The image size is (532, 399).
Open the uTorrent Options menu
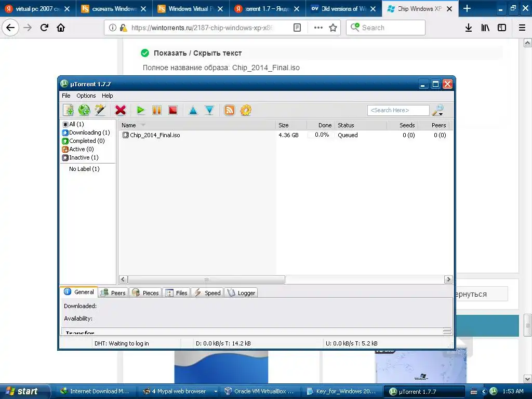tap(86, 96)
